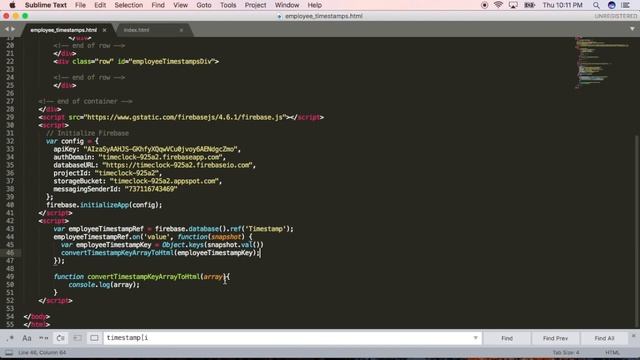Go to previous tab arrow

point(7,29)
